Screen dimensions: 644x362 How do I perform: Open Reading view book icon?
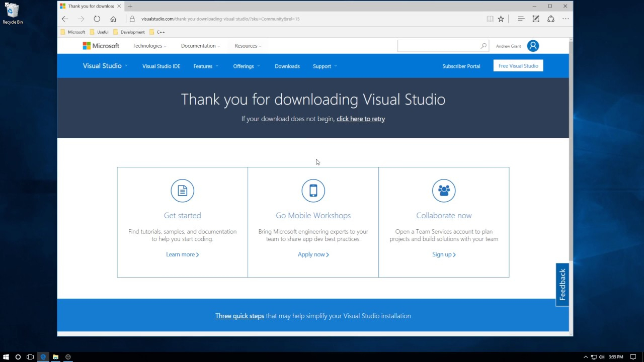click(x=490, y=19)
